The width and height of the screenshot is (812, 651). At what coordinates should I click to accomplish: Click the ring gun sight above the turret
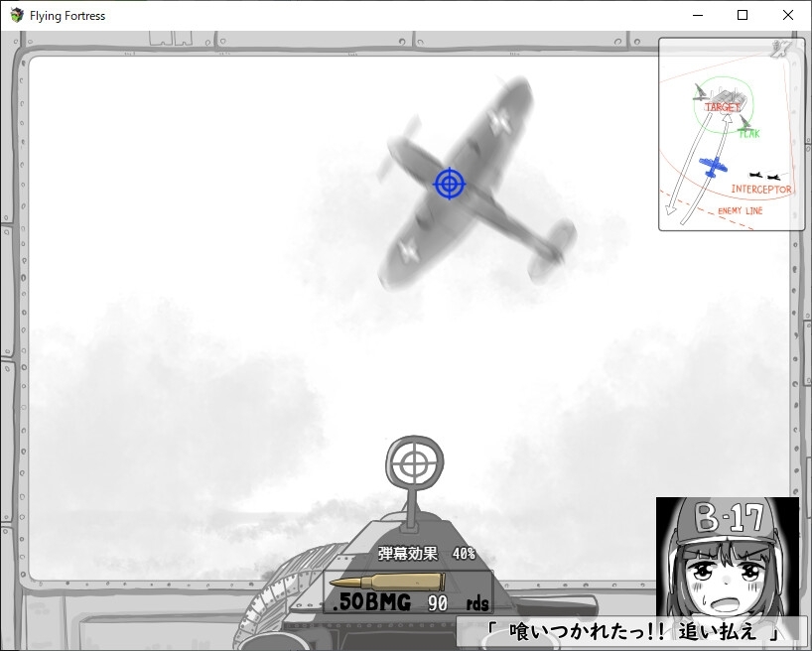[x=414, y=460]
